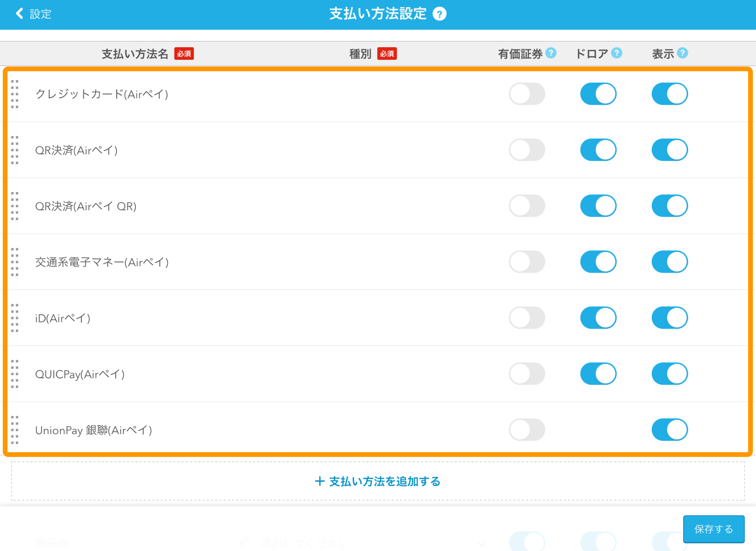Enable 有価証券 toggle for クレジットカード(Airペイ)

pyautogui.click(x=527, y=94)
